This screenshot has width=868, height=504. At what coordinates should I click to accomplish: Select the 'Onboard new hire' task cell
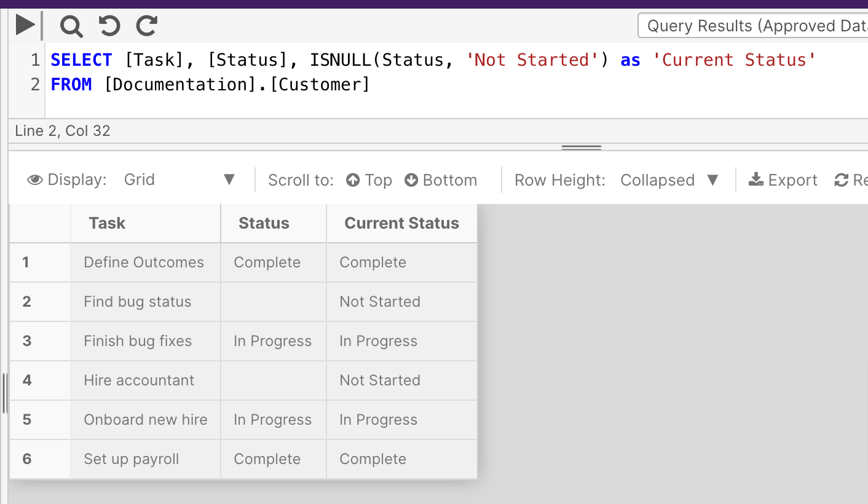pos(146,420)
